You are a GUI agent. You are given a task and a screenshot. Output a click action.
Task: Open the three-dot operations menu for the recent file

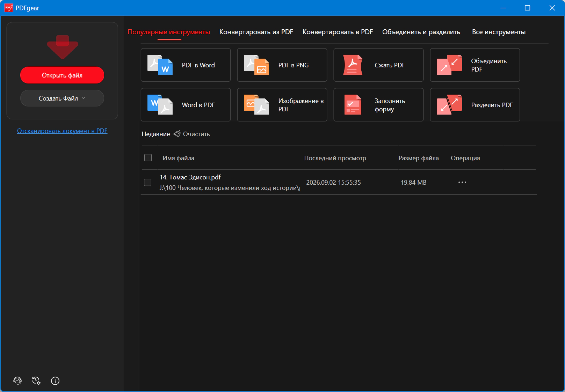pyautogui.click(x=462, y=182)
